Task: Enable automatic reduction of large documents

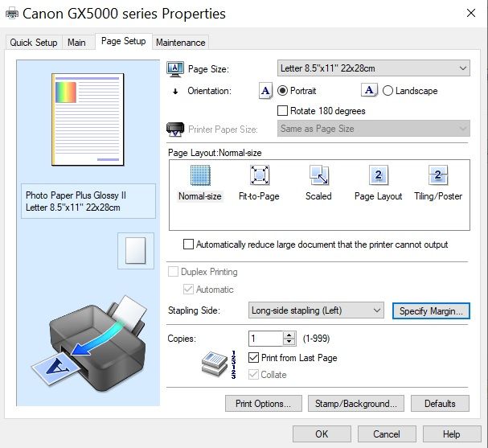Action: 189,245
